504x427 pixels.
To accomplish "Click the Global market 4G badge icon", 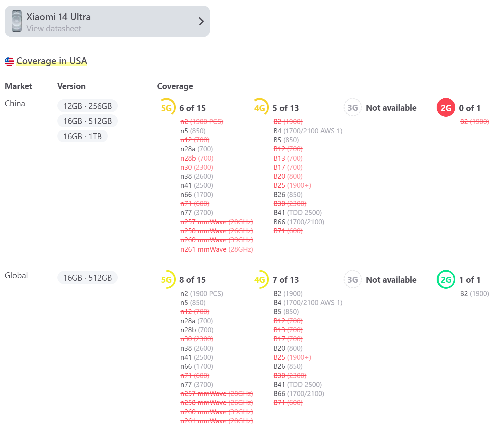I will (x=260, y=280).
